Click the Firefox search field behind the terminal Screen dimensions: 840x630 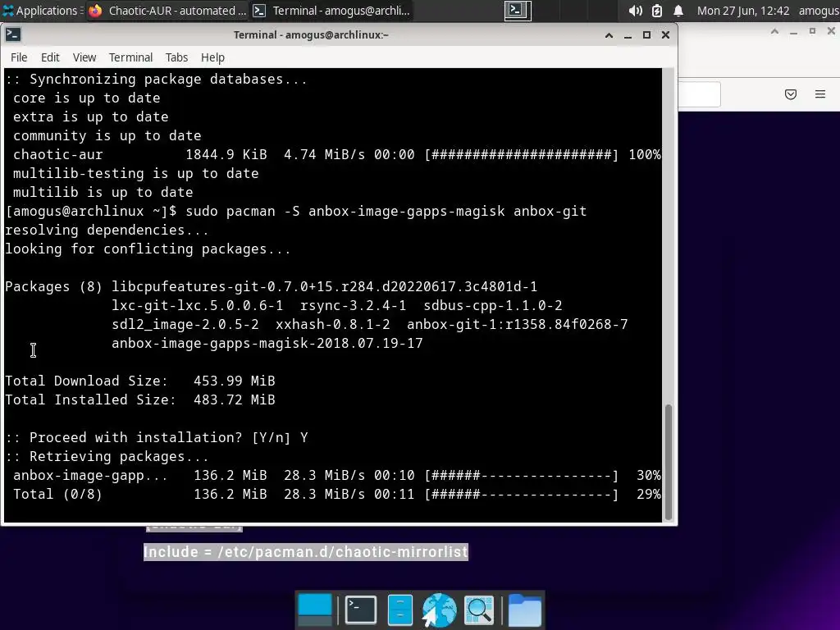point(699,94)
